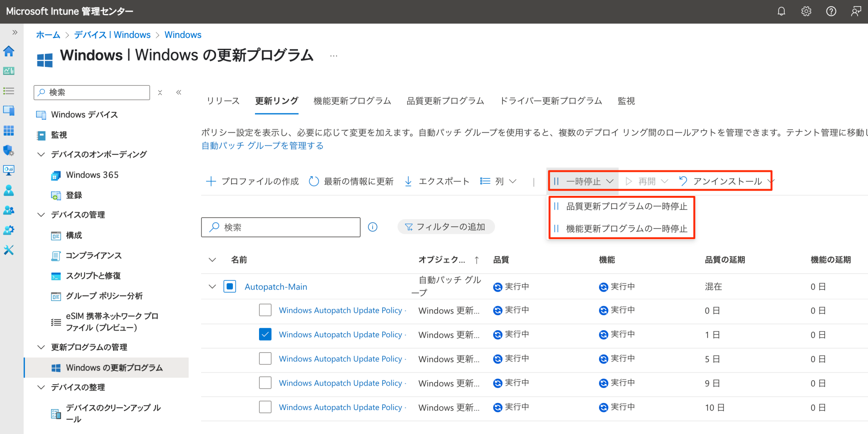The width and height of the screenshot is (868, 434).
Task: Open the Reports monitor icon in the sidebar
Action: pos(9,170)
